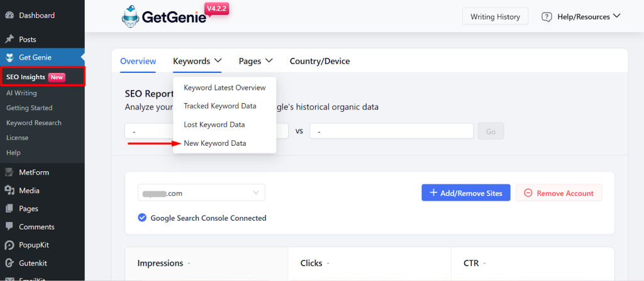Open Getting Started submenu link
Image resolution: width=644 pixels, height=281 pixels.
(x=29, y=107)
